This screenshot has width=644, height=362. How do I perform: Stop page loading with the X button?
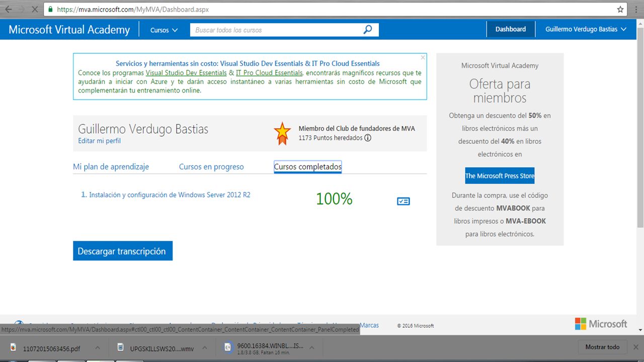tap(35, 9)
